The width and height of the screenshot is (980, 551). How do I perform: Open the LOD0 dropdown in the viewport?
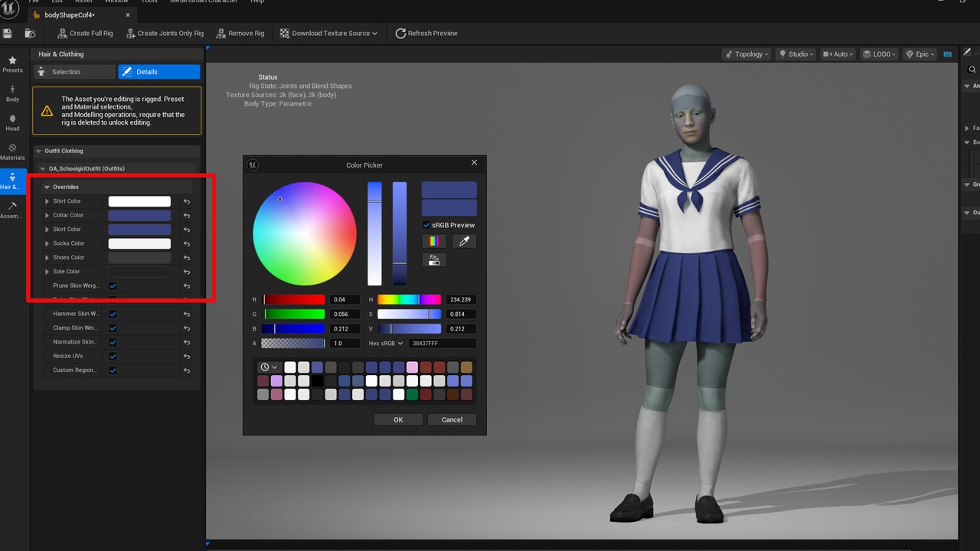click(x=879, y=54)
